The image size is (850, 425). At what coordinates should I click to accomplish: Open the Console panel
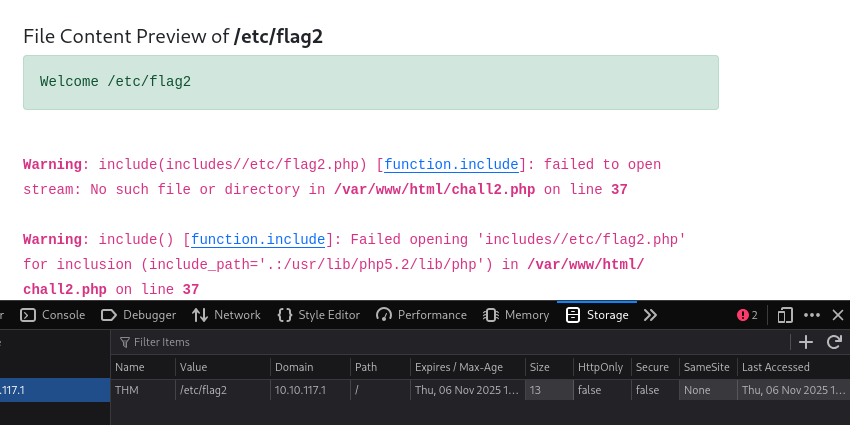coord(53,315)
